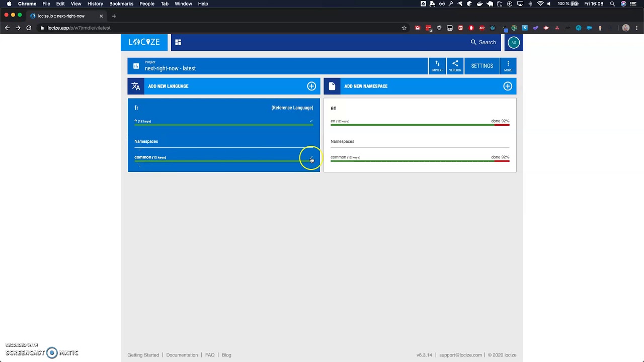Click the project chart icon

point(136,66)
